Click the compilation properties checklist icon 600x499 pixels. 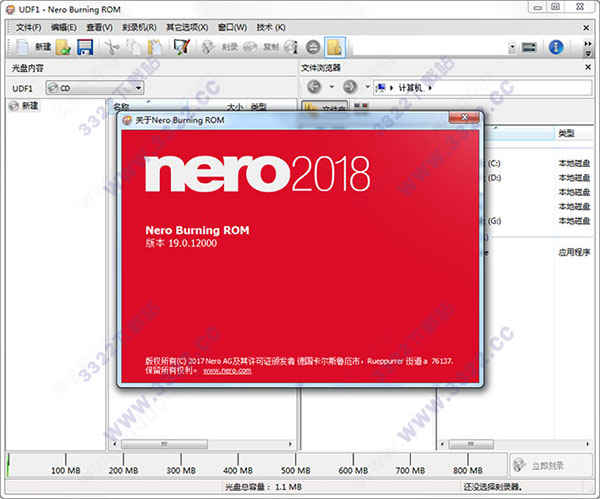[182, 47]
